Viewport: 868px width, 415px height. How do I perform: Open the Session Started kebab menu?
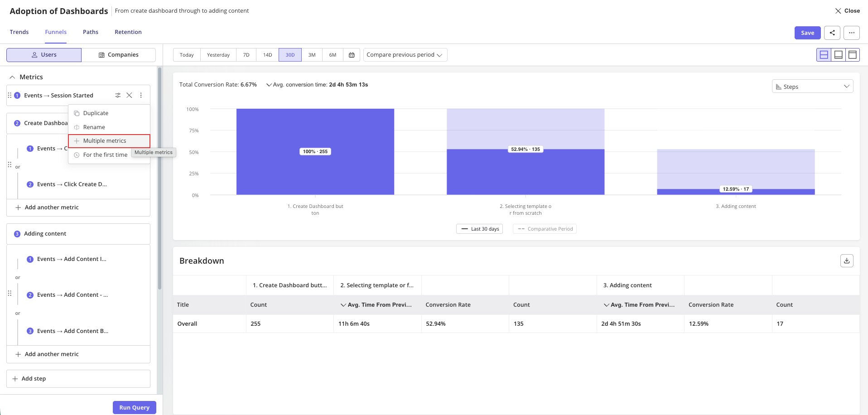tap(141, 95)
